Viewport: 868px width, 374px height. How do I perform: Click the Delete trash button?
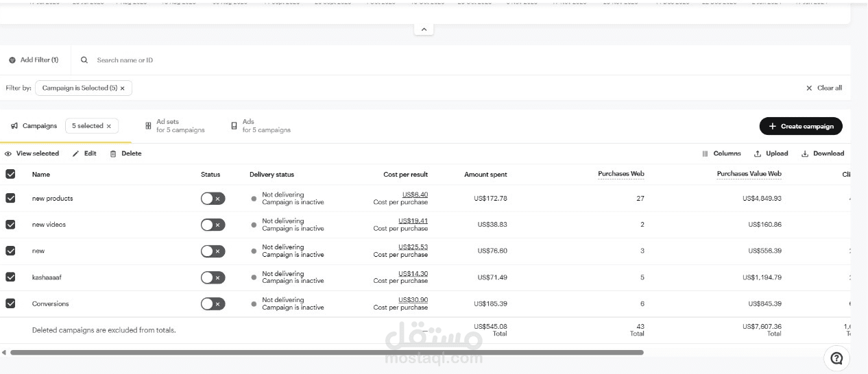tap(125, 153)
